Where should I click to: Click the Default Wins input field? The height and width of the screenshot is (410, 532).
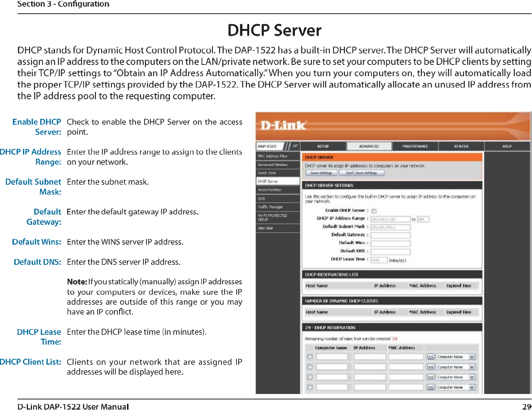(x=390, y=243)
